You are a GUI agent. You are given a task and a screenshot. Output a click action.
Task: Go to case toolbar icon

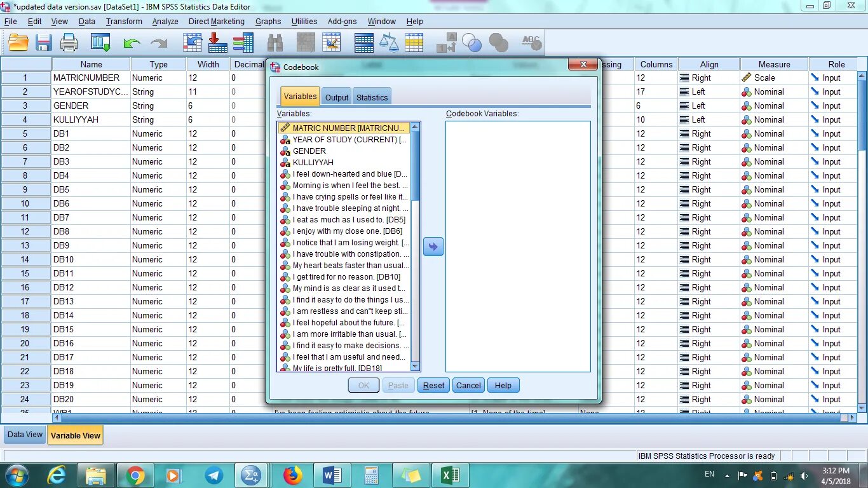pyautogui.click(x=192, y=43)
